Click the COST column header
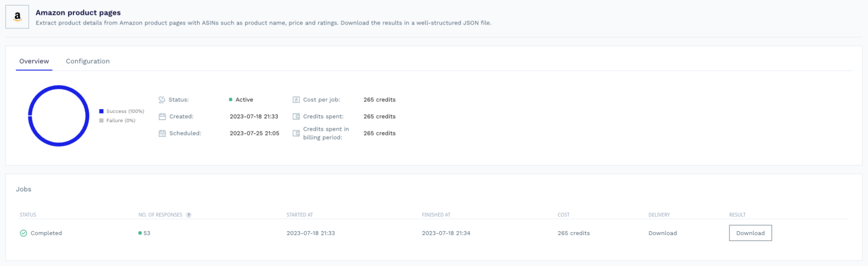 click(564, 215)
